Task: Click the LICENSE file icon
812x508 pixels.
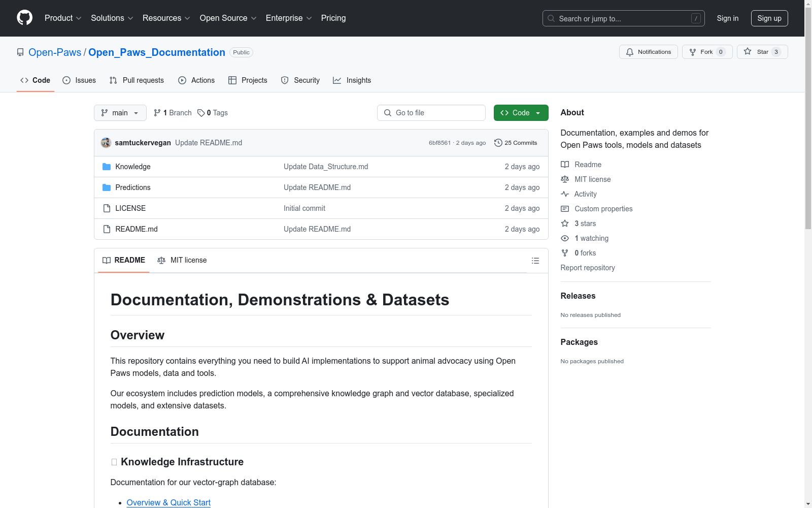Action: pos(107,208)
